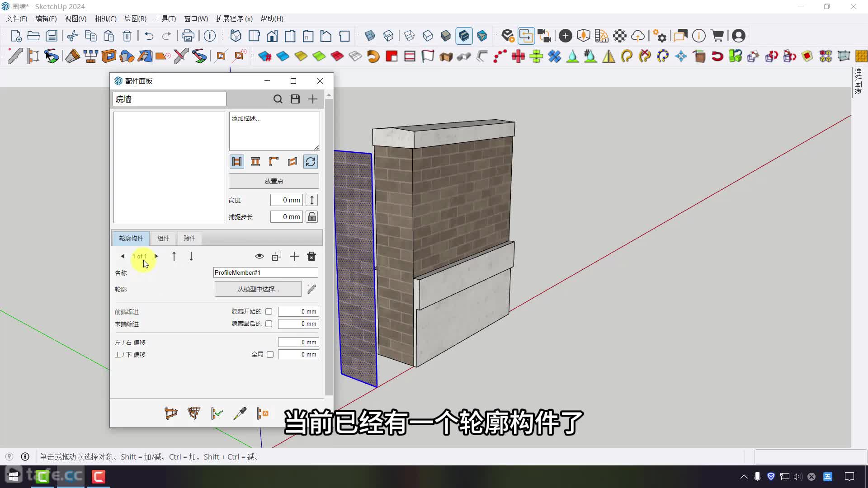
Task: Click the pencil edit icon next to 轮廓
Action: click(x=311, y=289)
